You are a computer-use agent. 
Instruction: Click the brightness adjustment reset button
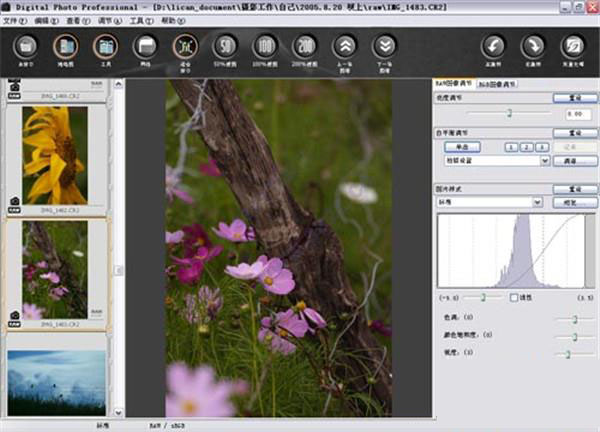(573, 99)
